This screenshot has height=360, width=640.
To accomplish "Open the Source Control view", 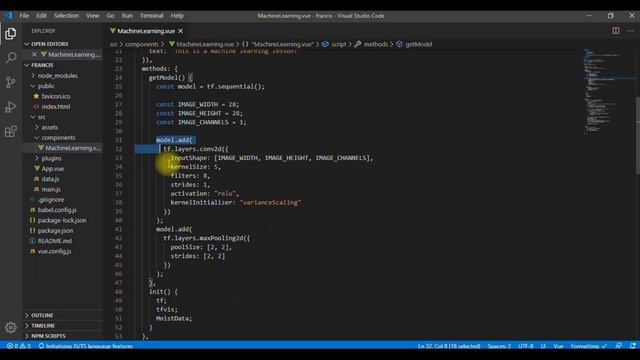I will click(11, 82).
